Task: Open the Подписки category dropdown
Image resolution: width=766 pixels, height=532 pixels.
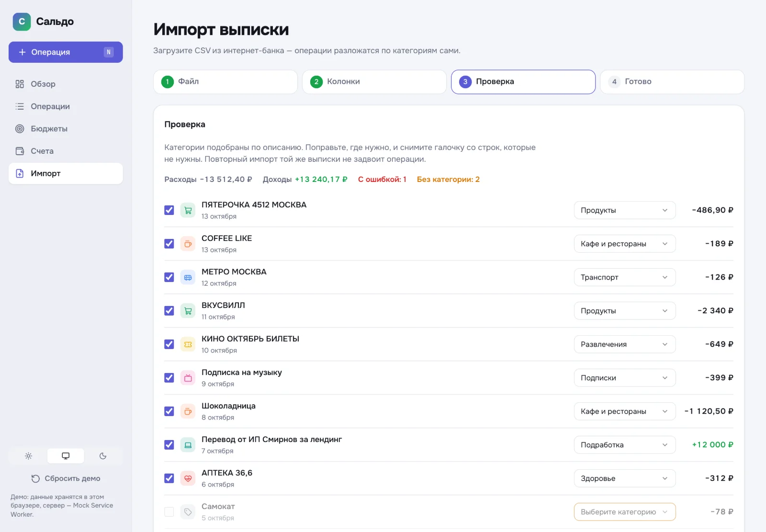Action: pos(625,378)
